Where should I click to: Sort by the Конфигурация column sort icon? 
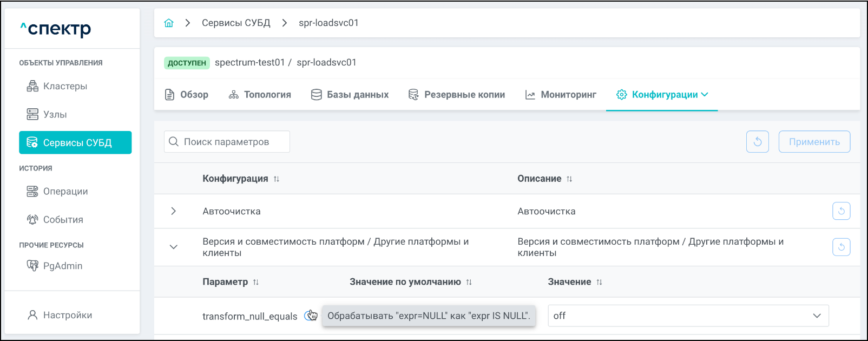277,179
